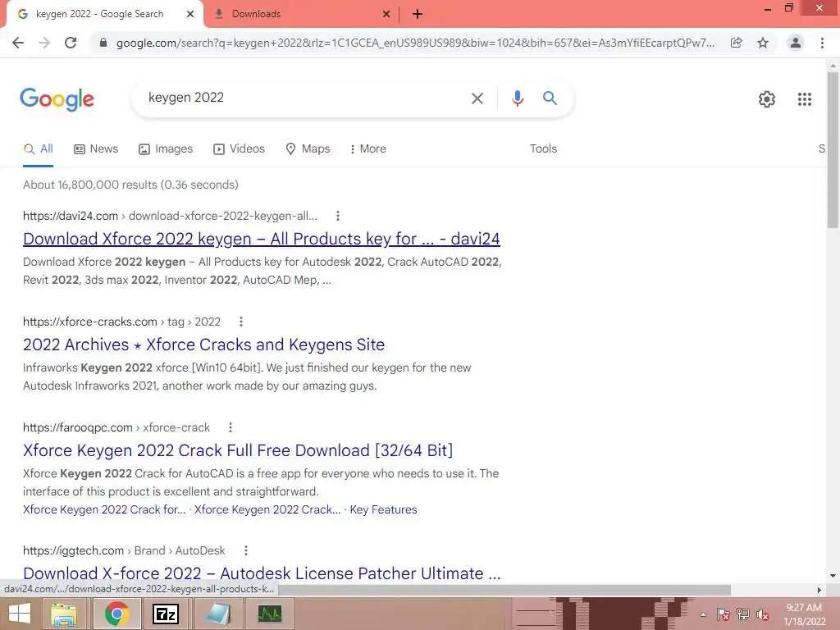The height and width of the screenshot is (630, 840).
Task: View site information via the padlock icon
Action: pyautogui.click(x=103, y=43)
